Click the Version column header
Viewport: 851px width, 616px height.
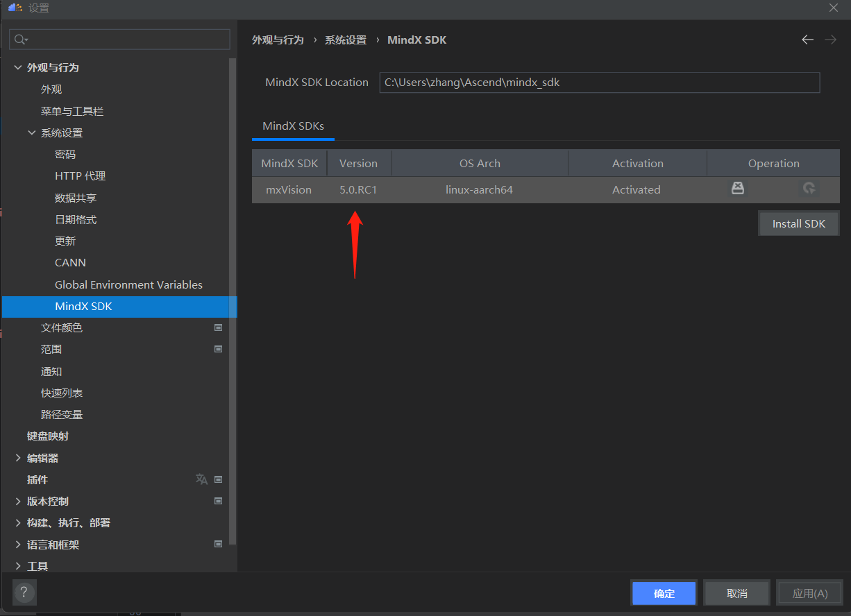point(359,164)
